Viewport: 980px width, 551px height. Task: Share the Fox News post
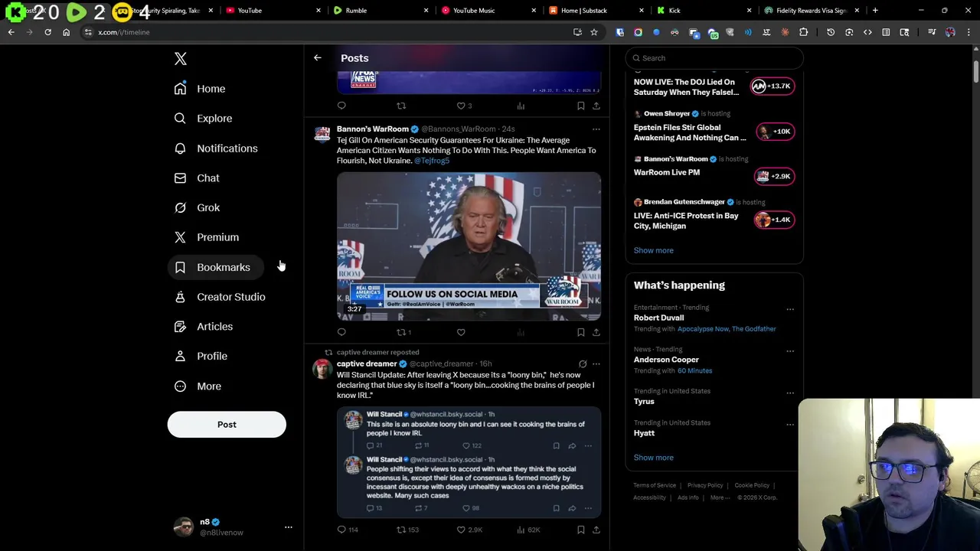[x=596, y=106]
